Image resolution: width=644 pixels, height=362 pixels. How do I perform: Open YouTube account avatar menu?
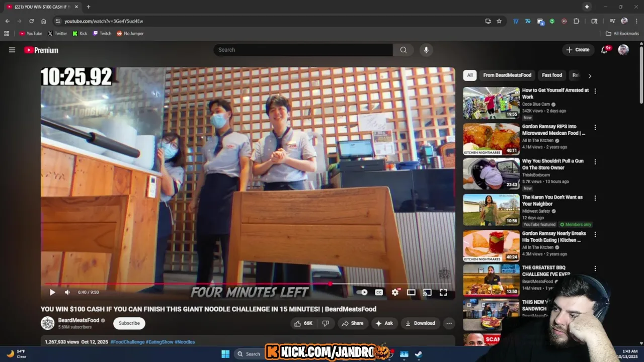tap(623, 49)
